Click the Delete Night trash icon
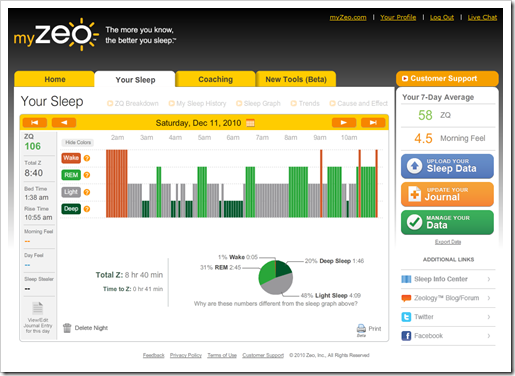Viewport: 515px width, 376px height. (x=67, y=328)
